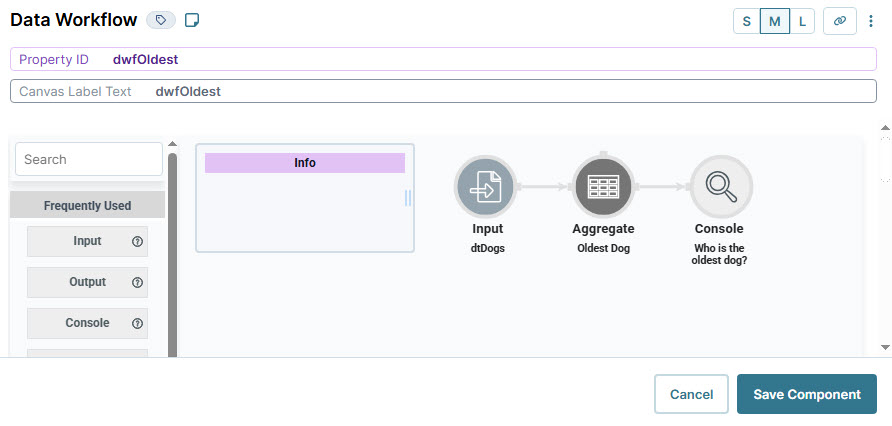Open help for the Console palette operator
892x426 pixels.
137,324
